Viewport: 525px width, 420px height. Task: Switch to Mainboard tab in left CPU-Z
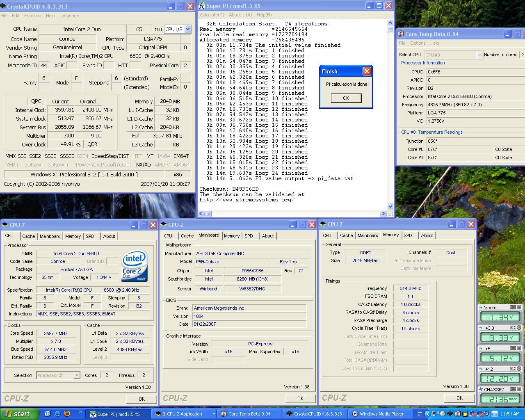[50, 236]
